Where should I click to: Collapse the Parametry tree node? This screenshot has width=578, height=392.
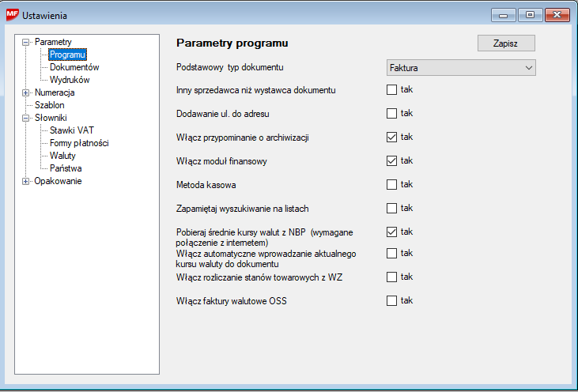point(26,42)
